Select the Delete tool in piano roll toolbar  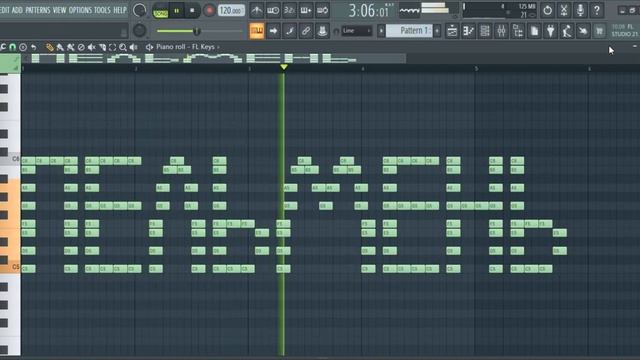pyautogui.click(x=81, y=47)
